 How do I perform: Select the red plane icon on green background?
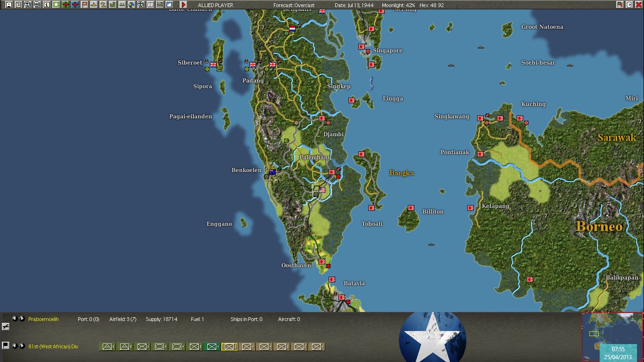coord(66,5)
